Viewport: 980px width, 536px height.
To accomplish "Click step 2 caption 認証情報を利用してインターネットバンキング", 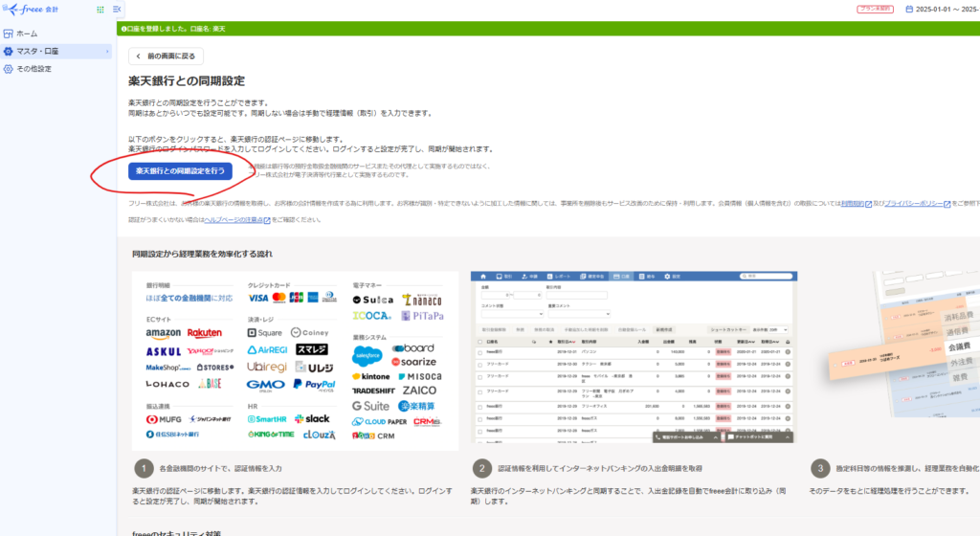I will pos(599,469).
